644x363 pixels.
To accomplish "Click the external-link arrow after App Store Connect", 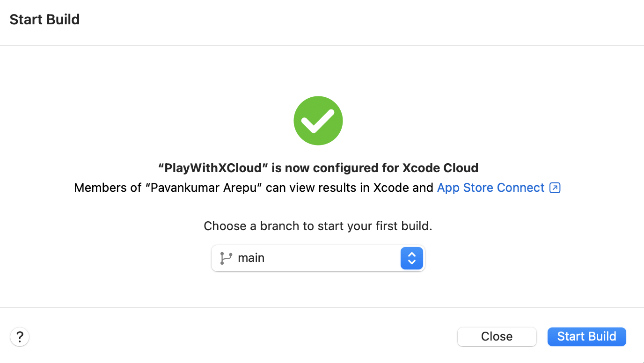I will 555,187.
